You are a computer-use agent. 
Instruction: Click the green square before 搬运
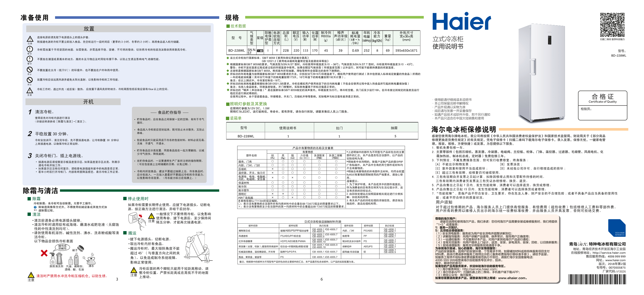[x=125, y=233]
